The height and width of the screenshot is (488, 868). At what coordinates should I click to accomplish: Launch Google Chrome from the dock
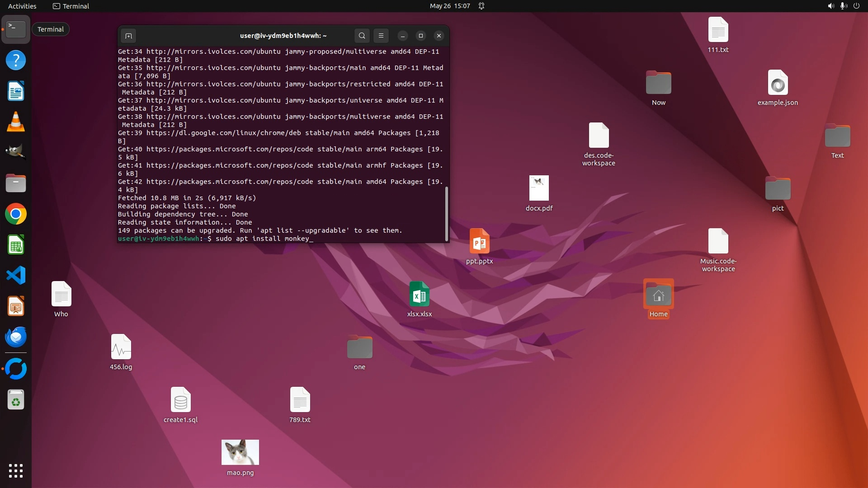click(x=16, y=214)
